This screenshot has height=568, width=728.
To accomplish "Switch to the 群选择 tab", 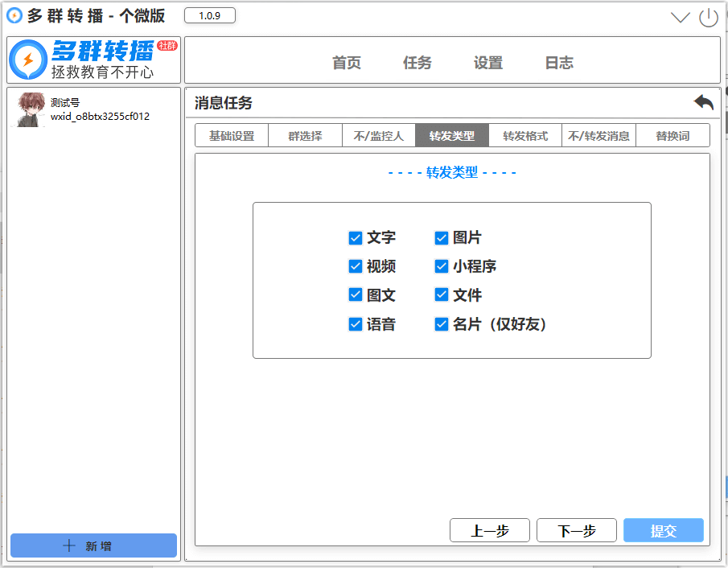I will (305, 136).
